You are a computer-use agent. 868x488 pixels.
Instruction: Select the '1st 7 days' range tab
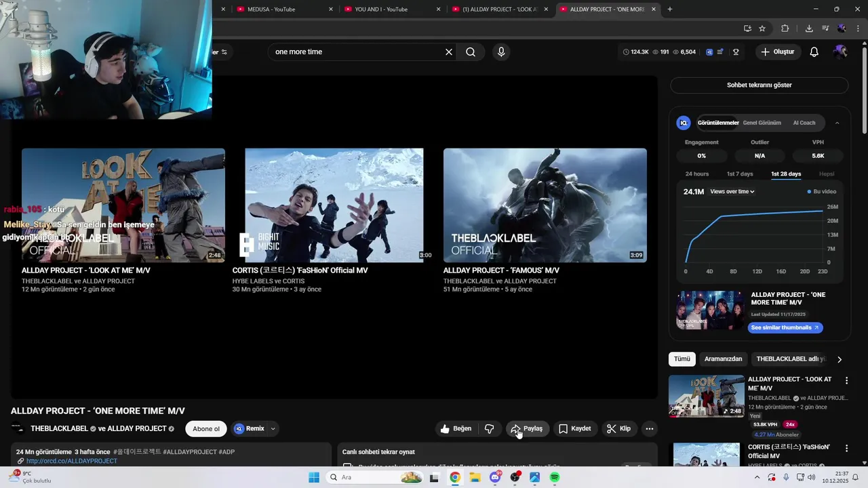tap(740, 174)
